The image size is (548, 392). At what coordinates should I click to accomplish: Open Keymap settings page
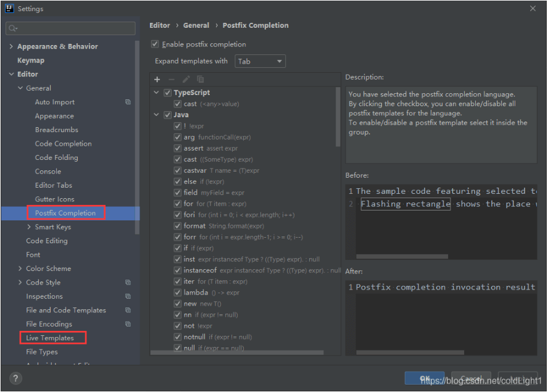coord(31,60)
